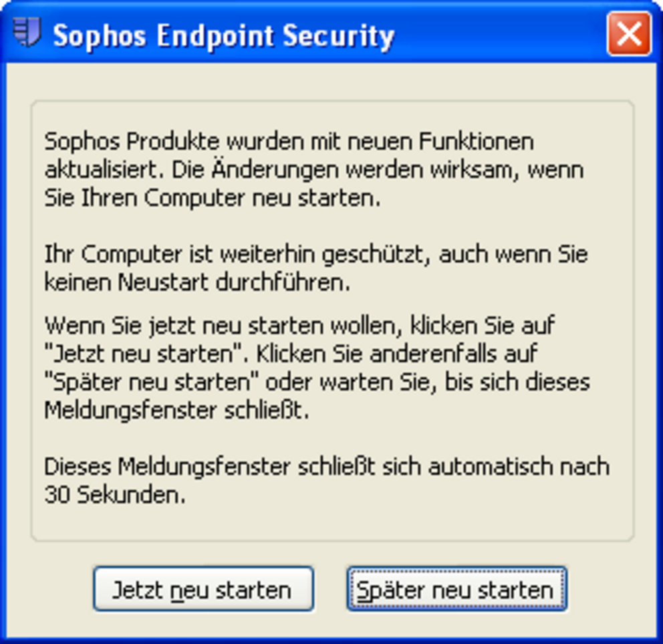This screenshot has height=644, width=663.
Task: Click the line "Sophos Produkte wurden mit neuen Funktionen"
Action: tap(289, 142)
